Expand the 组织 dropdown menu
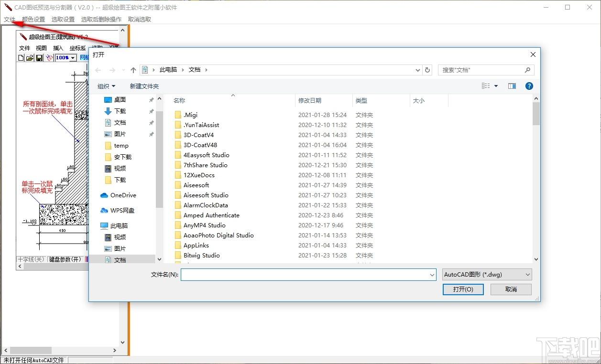This screenshot has width=601, height=364. pos(106,86)
